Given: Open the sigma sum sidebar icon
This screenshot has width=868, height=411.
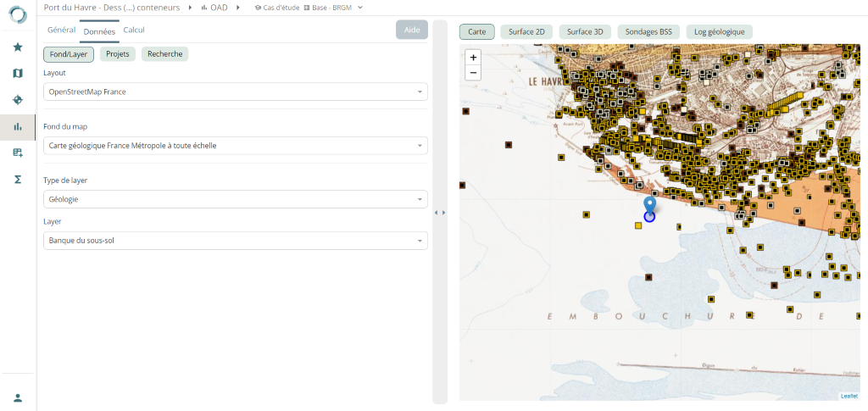Looking at the screenshot, I should tap(18, 180).
